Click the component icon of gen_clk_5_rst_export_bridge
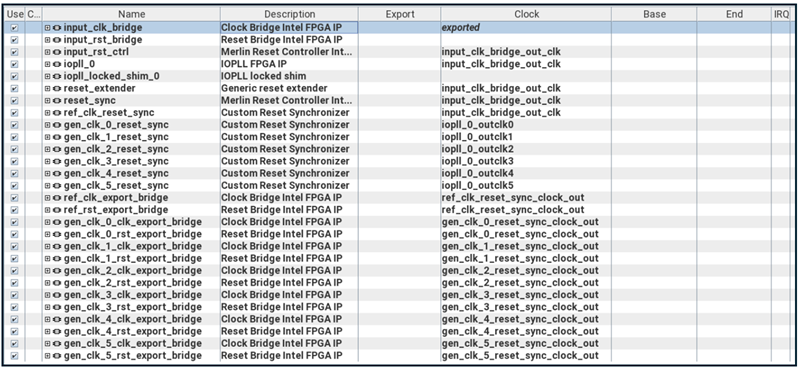This screenshot has width=801, height=371. 56,356
